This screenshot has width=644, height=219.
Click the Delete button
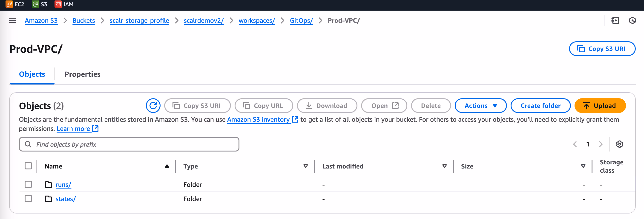[431, 106]
